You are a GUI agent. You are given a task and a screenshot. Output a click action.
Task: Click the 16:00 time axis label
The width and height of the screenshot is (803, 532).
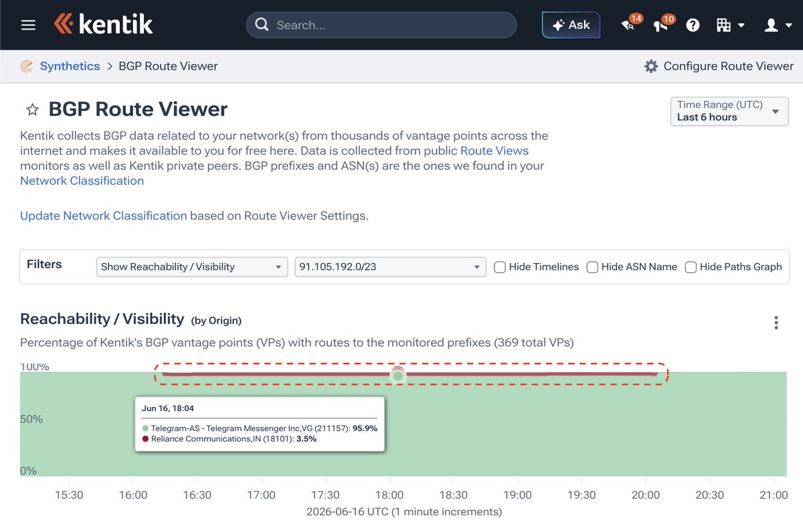tap(133, 495)
